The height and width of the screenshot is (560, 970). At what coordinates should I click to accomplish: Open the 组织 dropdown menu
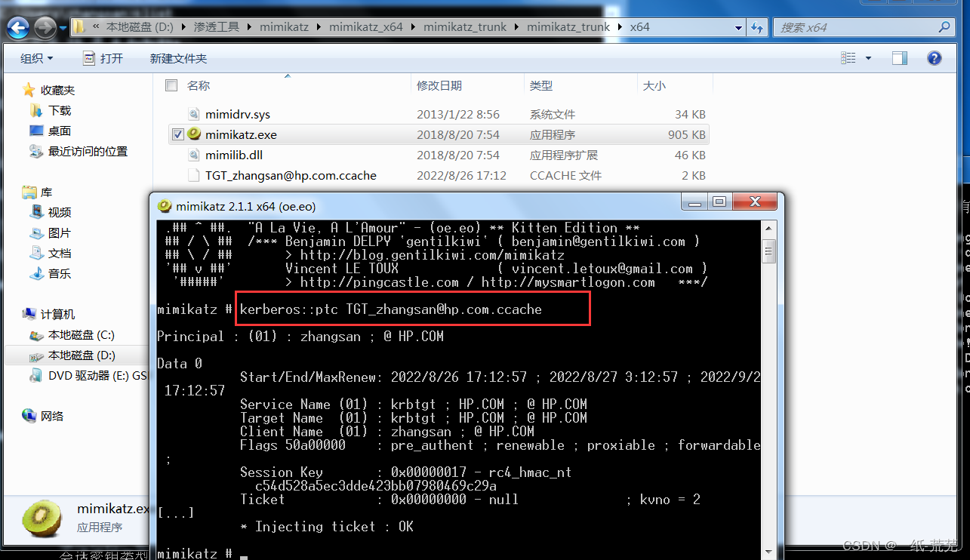coord(37,58)
